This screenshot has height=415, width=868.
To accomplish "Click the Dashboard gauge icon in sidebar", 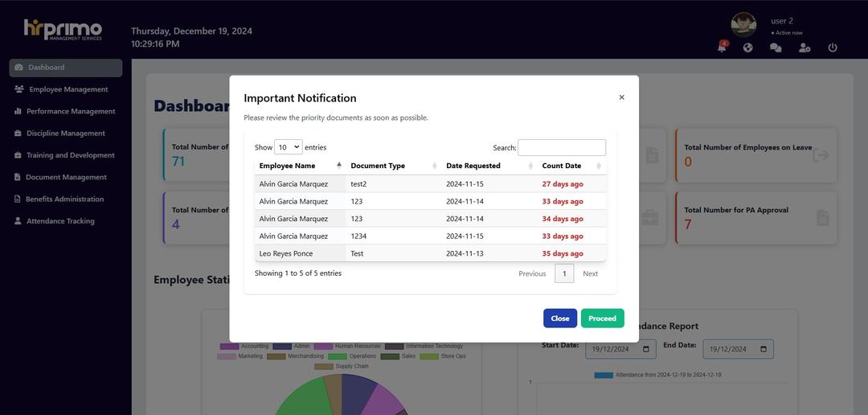I will pyautogui.click(x=18, y=68).
